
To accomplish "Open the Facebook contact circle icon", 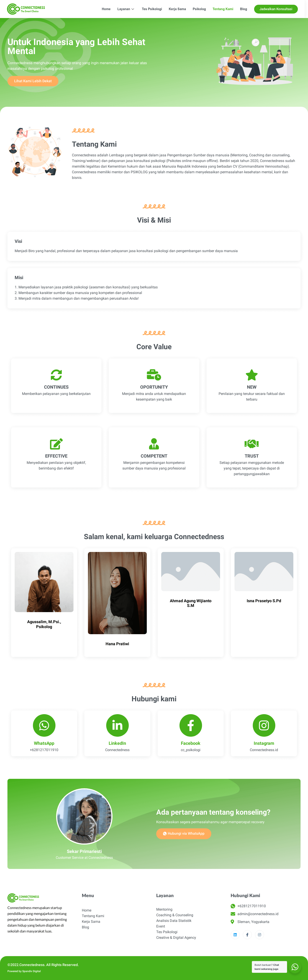I will click(190, 725).
